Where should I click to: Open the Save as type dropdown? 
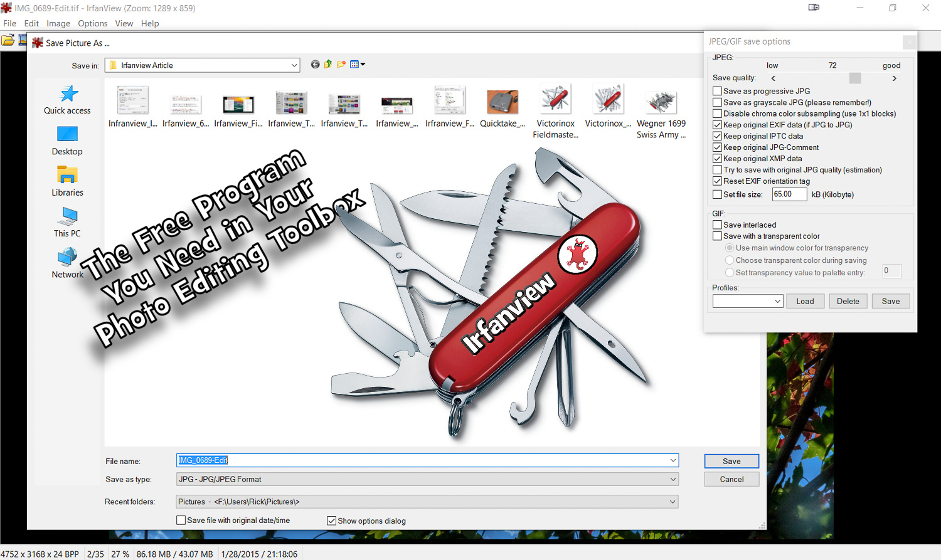pyautogui.click(x=427, y=479)
